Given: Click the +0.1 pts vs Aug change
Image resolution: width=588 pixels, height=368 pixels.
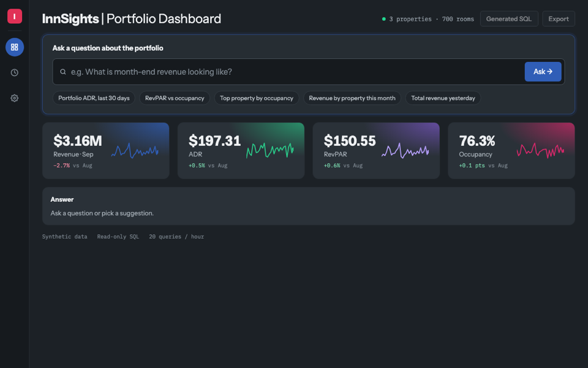Looking at the screenshot, I should 483,165.
